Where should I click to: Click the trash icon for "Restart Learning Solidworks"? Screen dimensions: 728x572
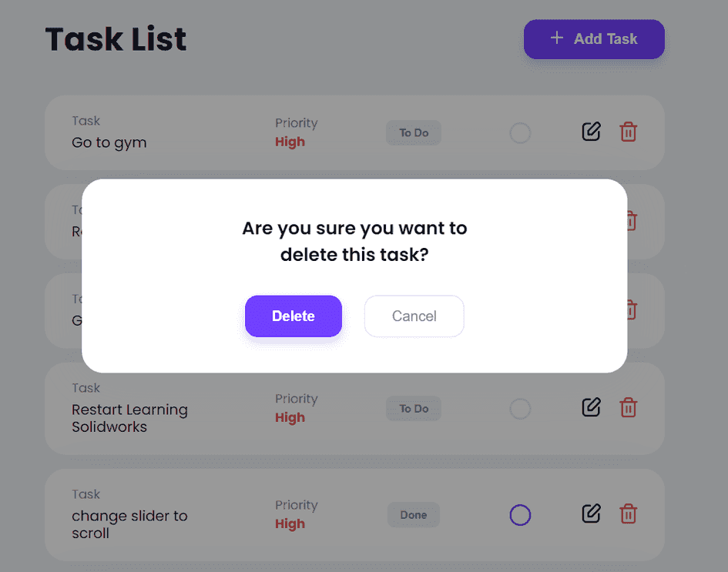pos(629,407)
